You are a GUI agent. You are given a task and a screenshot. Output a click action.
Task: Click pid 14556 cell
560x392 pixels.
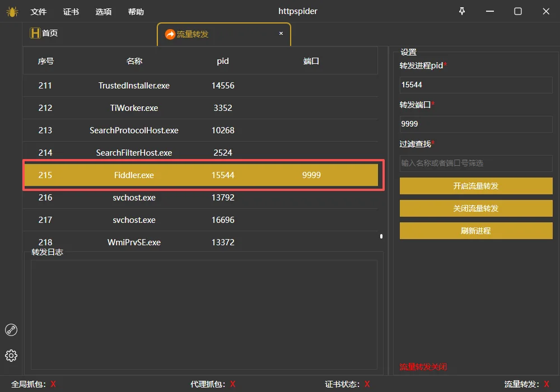click(223, 86)
